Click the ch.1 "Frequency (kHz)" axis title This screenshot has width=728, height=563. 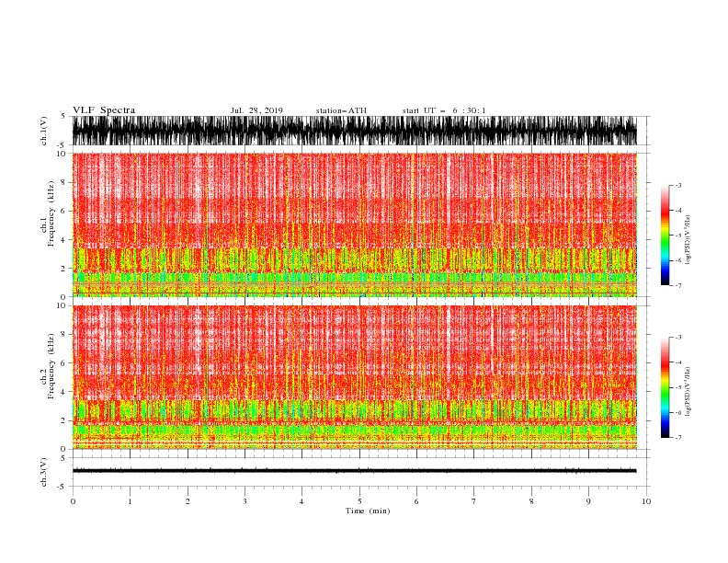pyautogui.click(x=51, y=213)
